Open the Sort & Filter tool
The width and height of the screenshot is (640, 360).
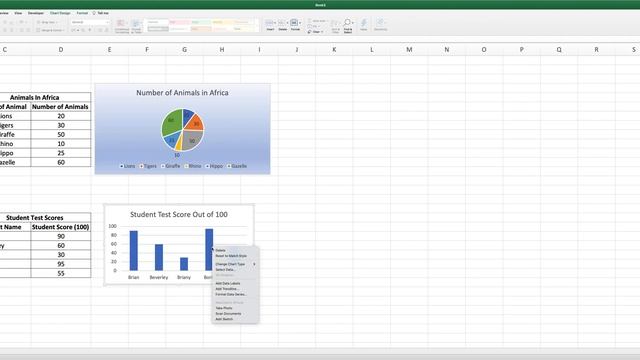click(x=336, y=26)
